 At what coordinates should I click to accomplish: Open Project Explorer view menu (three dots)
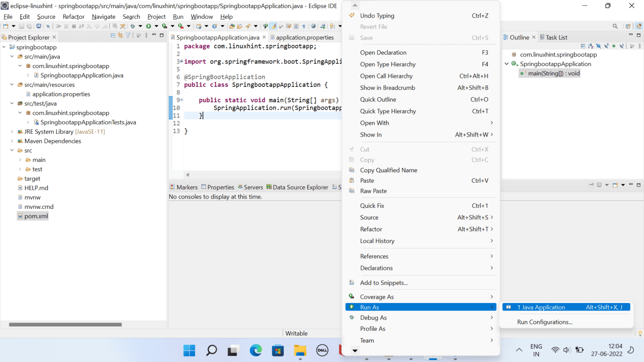point(146,36)
